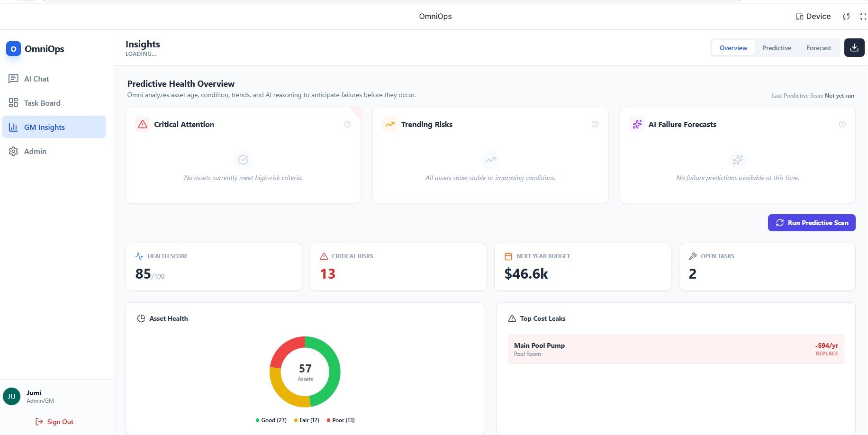Click the REPLACE label on Main Pool Pump
Screen dimensions: 868x435
click(x=826, y=353)
